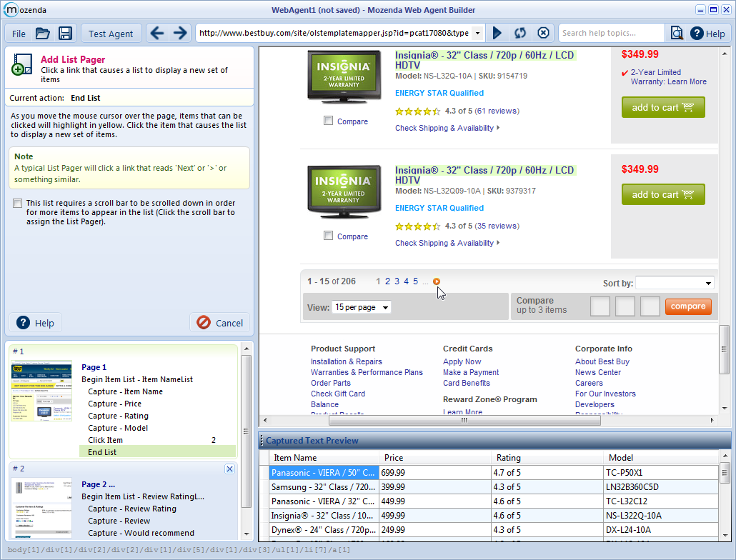
Task: Open the 61 reviews link
Action: pos(497,111)
